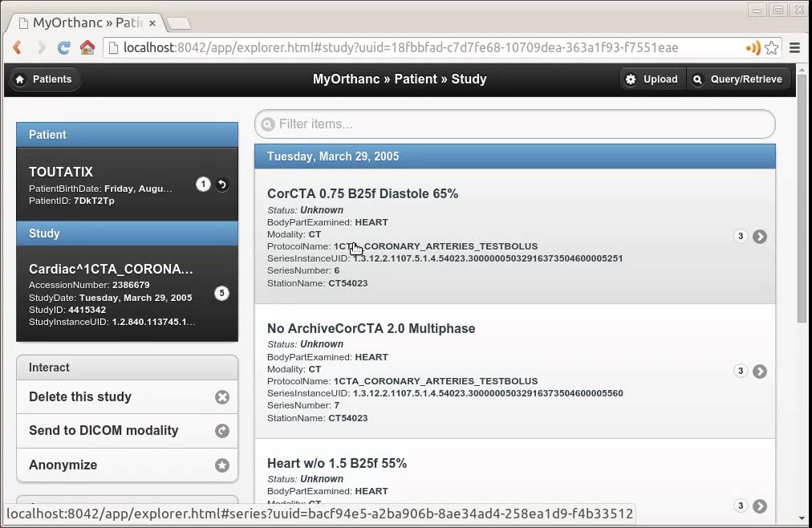Click instance count badge on Heart w/o 1.5
Viewport: 812px width, 528px height.
741,506
